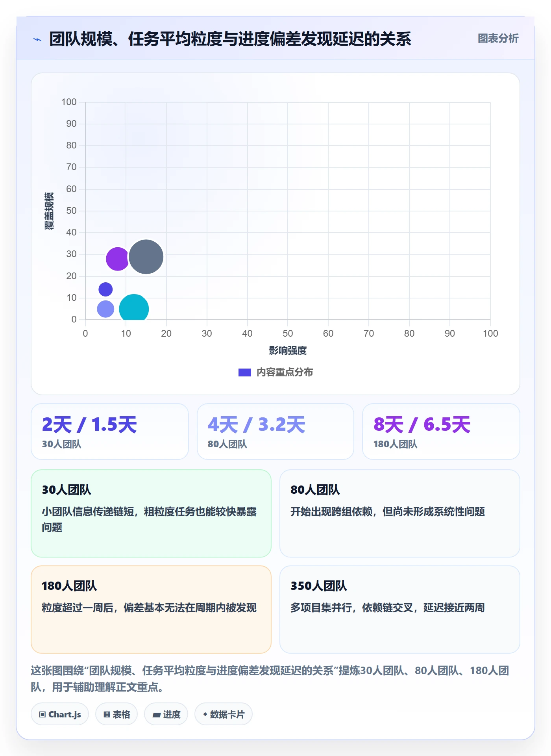Viewport: 551px width, 756px height.
Task: Click the 图表分析 label in header
Action: coord(498,39)
